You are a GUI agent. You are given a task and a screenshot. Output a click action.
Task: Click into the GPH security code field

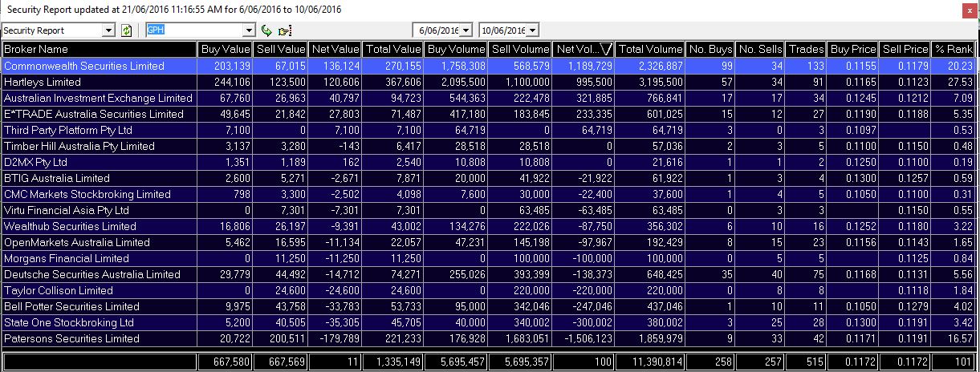195,30
